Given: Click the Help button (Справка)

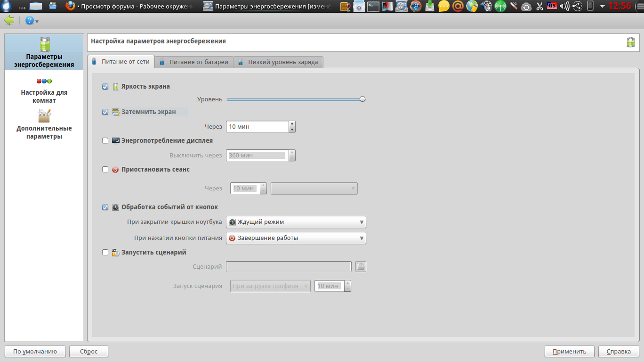Looking at the screenshot, I should click(619, 351).
